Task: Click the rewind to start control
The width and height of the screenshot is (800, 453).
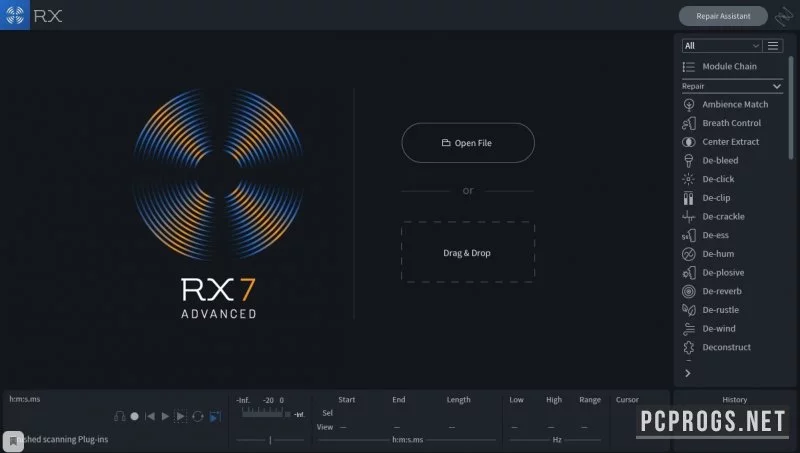Action: pyautogui.click(x=150, y=416)
